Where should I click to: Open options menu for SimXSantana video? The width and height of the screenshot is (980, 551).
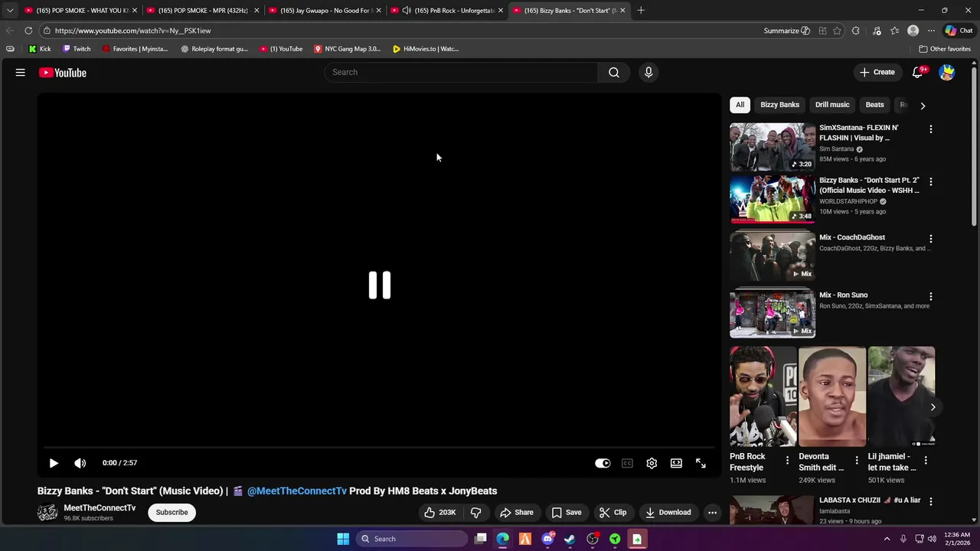click(931, 129)
